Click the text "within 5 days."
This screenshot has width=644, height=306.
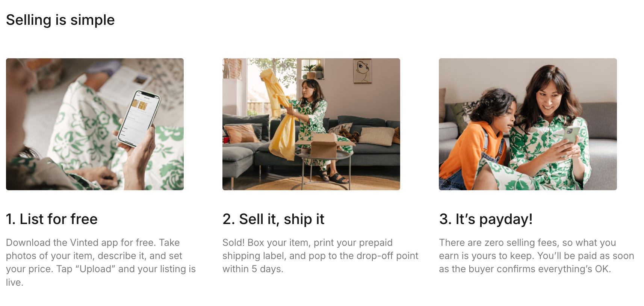coord(253,269)
